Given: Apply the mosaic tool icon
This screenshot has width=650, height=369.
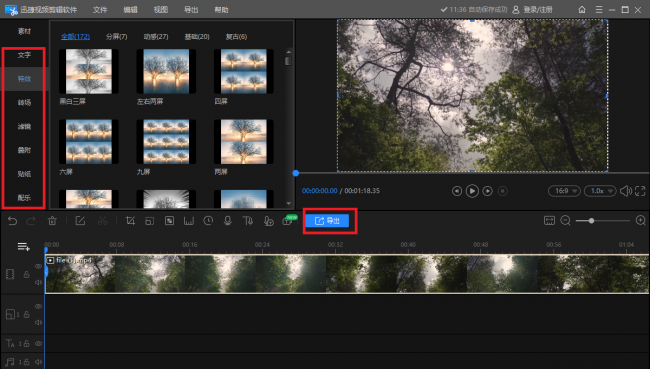Looking at the screenshot, I should (170, 221).
